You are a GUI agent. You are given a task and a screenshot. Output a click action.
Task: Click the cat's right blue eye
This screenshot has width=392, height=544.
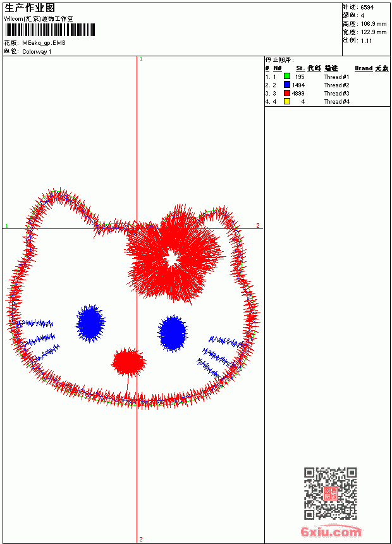tap(173, 333)
